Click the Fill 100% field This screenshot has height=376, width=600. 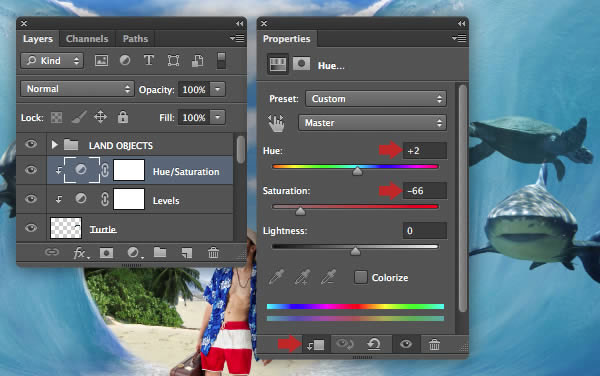tap(194, 117)
